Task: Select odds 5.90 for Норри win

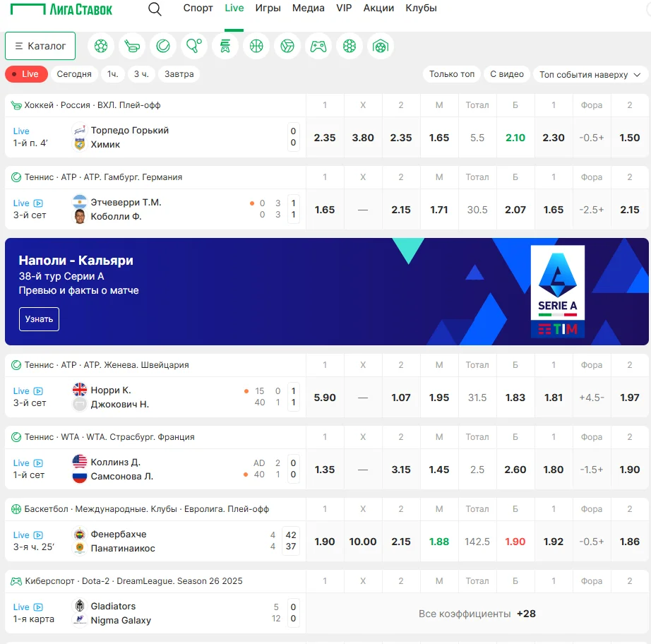Action: (325, 398)
